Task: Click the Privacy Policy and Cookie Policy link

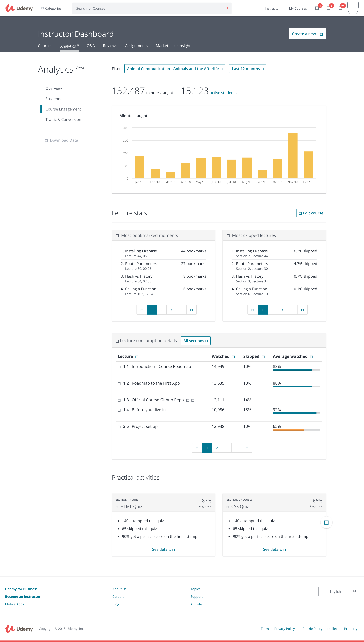Action: 298,628
